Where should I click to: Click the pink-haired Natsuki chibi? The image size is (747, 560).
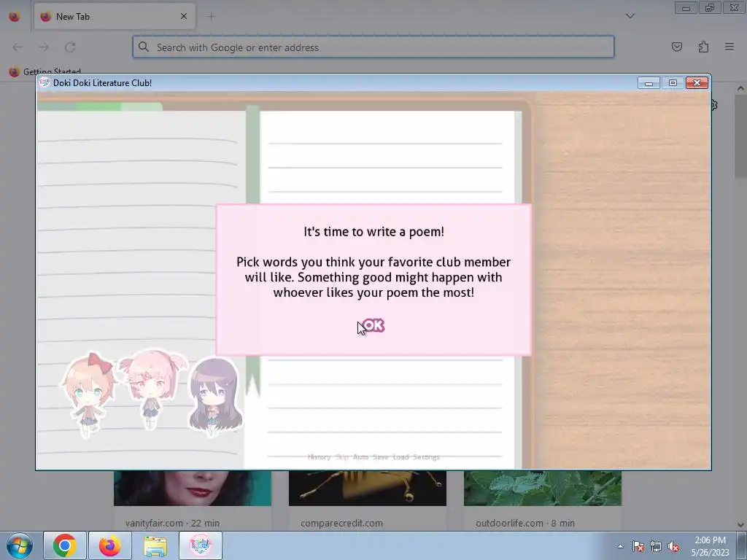click(152, 389)
